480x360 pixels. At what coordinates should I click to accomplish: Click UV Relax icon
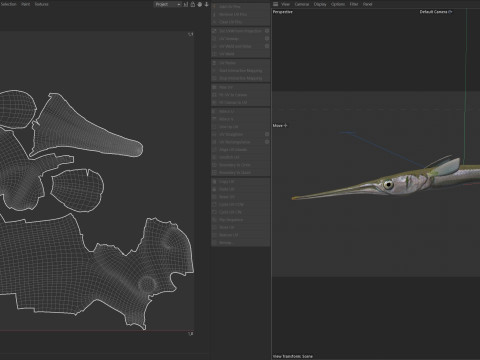(x=215, y=63)
